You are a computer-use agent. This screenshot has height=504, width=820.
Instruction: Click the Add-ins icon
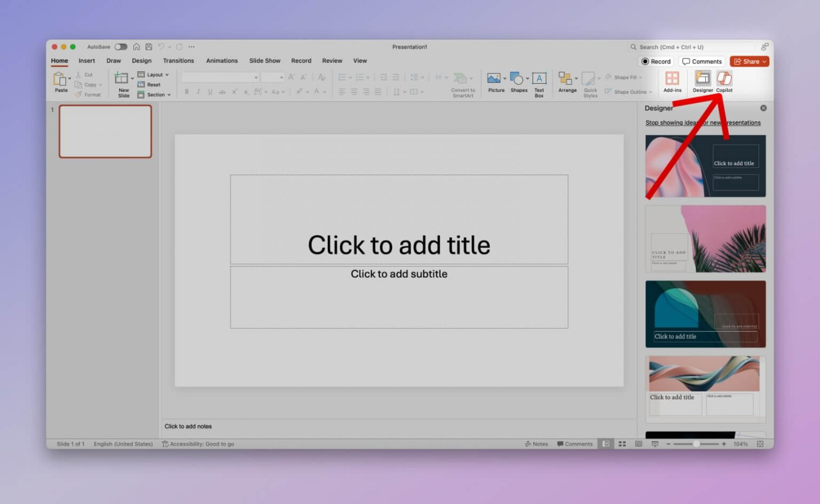coord(672,81)
